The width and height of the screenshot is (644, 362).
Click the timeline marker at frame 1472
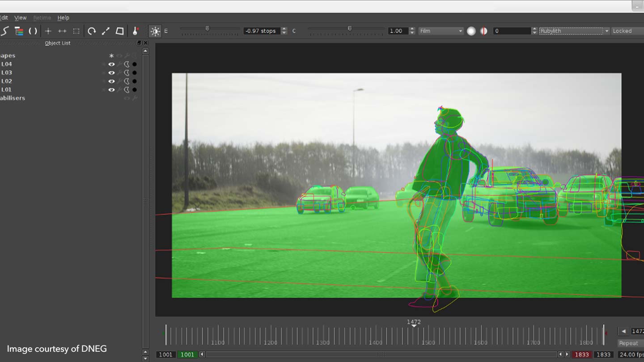coord(414,325)
